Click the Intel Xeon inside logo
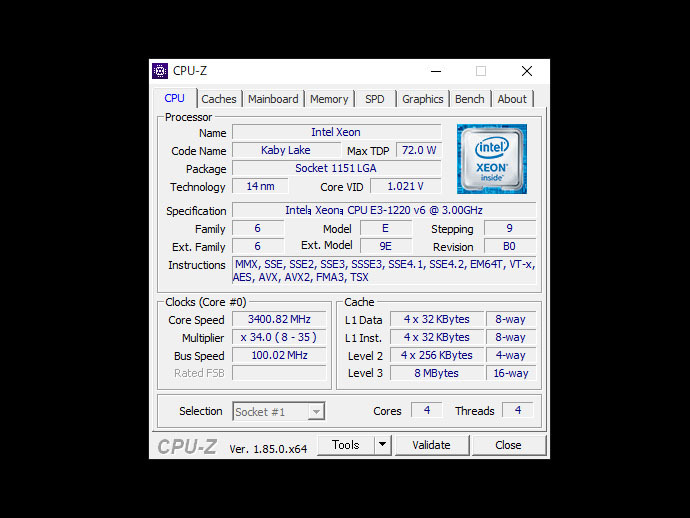The image size is (690, 518). 492,159
